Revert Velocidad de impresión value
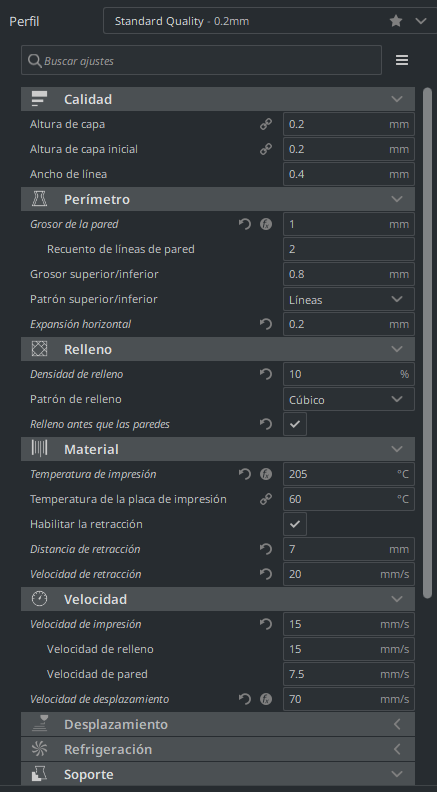 tap(266, 624)
